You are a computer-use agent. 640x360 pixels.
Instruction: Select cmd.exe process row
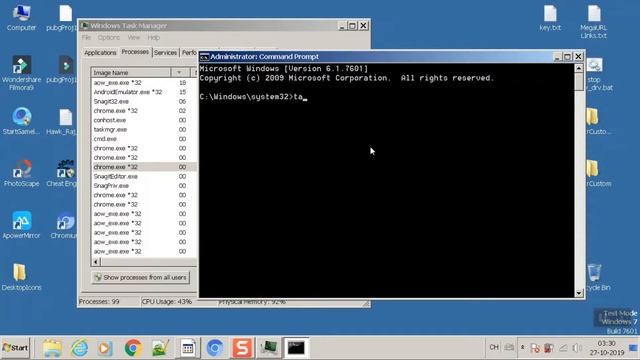[x=144, y=139]
